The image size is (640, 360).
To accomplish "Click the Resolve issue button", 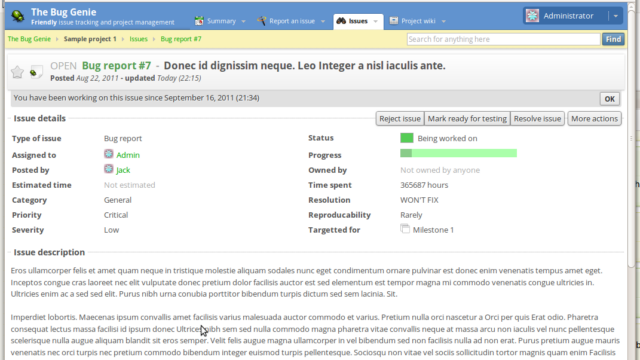I will pyautogui.click(x=537, y=119).
